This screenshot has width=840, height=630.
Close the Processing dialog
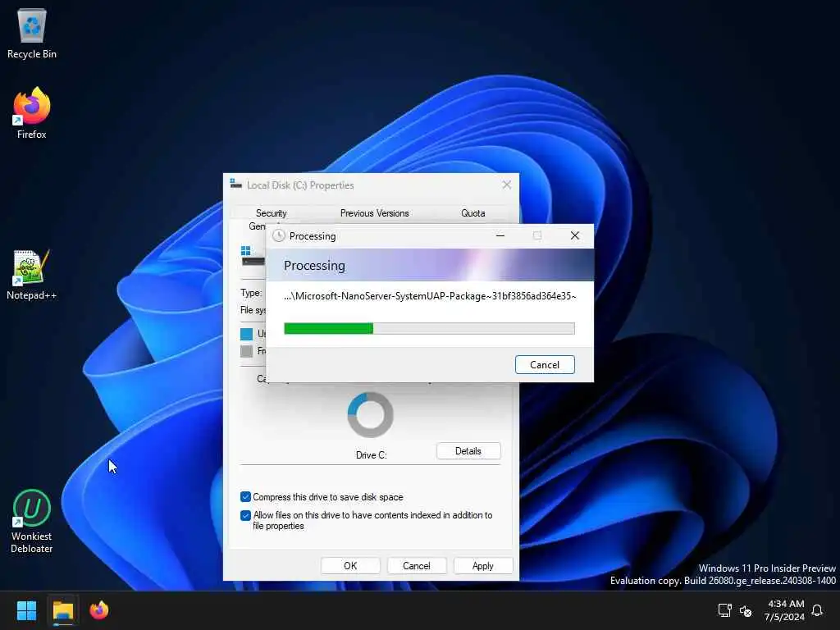pos(575,235)
